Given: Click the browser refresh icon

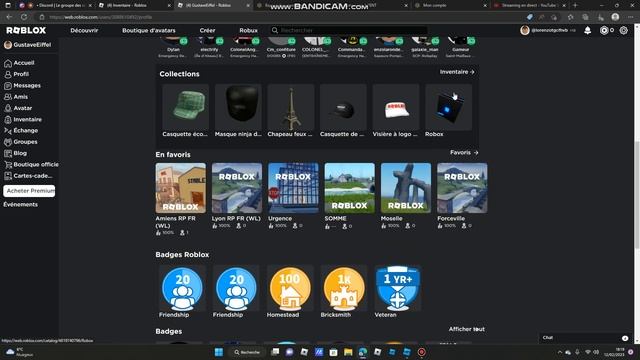Looking at the screenshot, I should [x=24, y=17].
